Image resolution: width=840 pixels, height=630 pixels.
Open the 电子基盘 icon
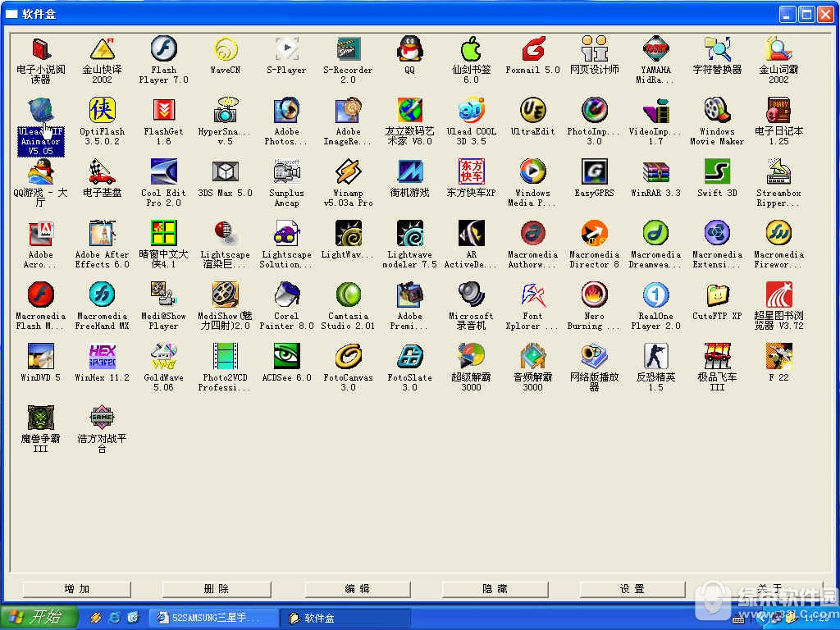(x=102, y=172)
